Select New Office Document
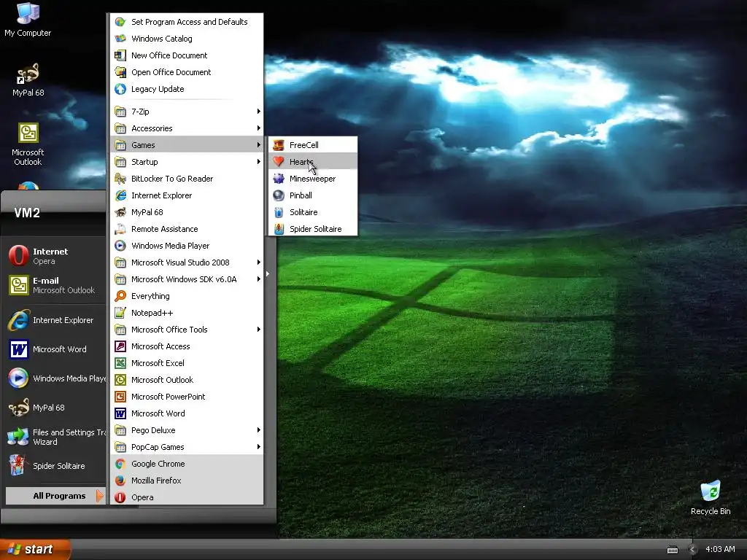The width and height of the screenshot is (747, 560). tap(187, 55)
